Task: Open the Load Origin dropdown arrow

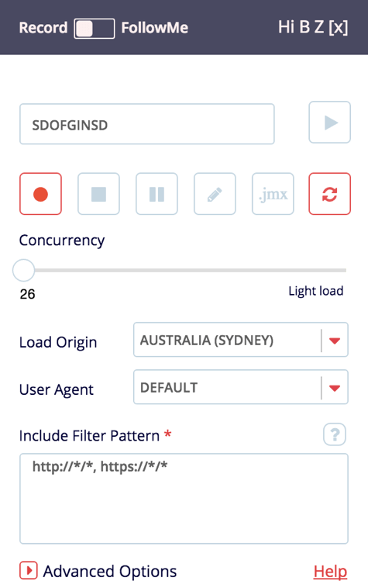Action: pos(335,341)
